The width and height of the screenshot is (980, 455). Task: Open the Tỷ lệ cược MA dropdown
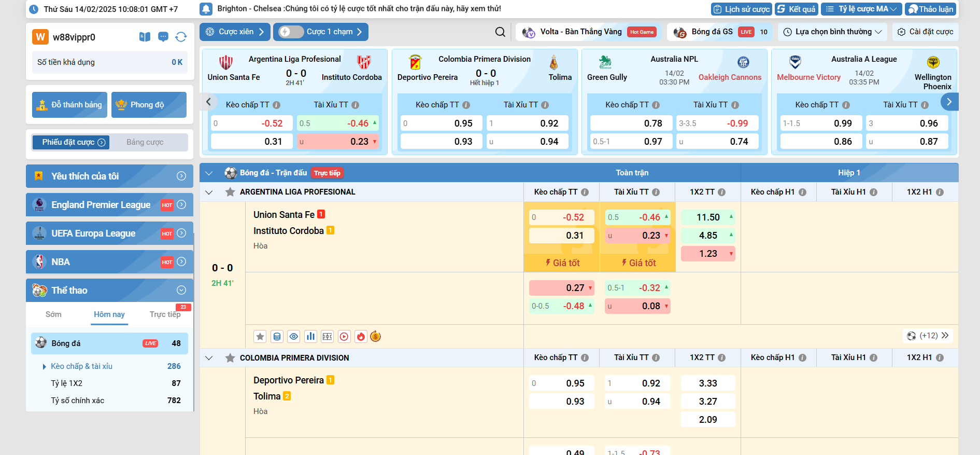[861, 9]
